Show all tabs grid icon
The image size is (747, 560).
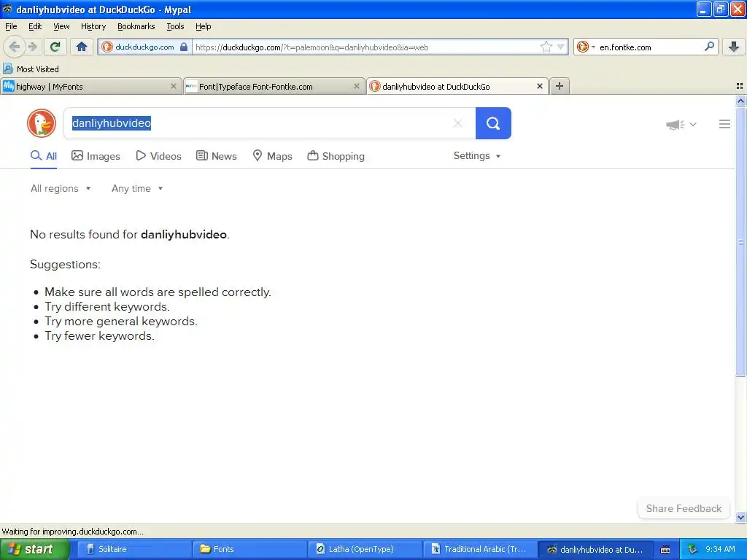pos(740,86)
